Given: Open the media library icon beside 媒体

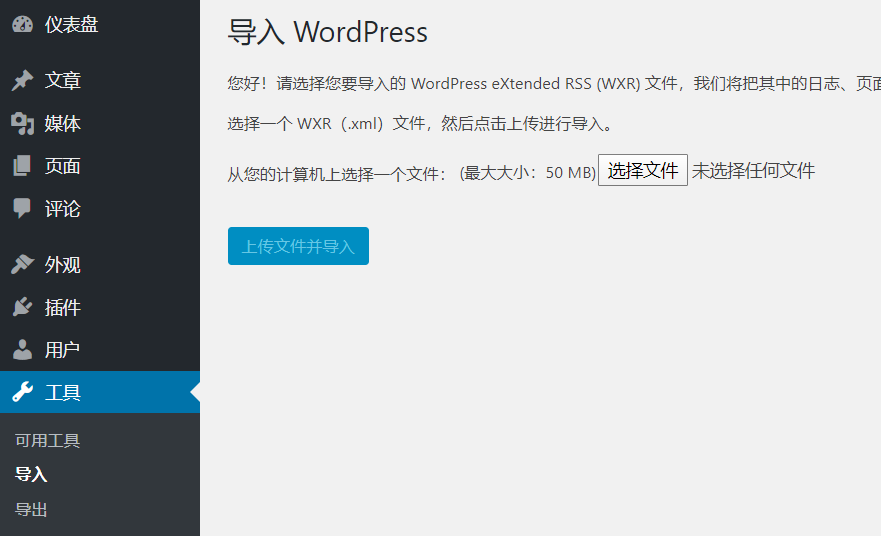Looking at the screenshot, I should coord(22,124).
